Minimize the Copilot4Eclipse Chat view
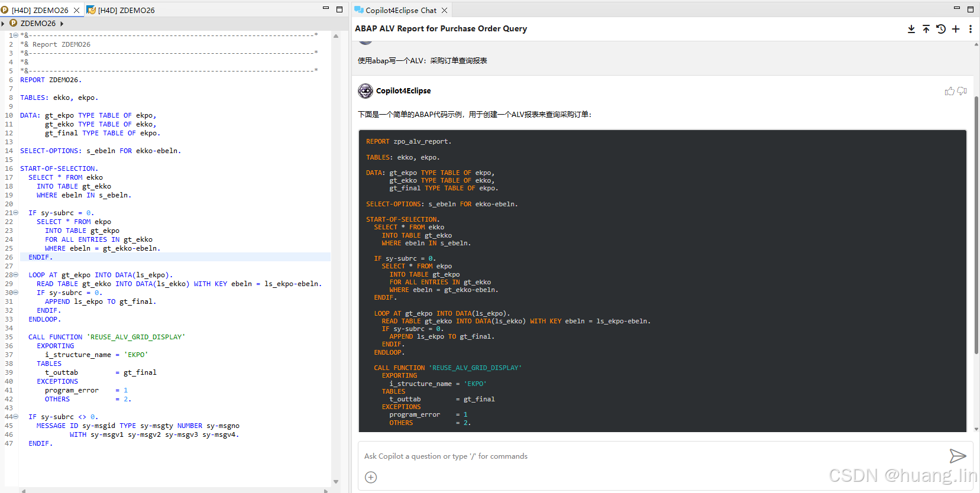The image size is (980, 493). (957, 9)
